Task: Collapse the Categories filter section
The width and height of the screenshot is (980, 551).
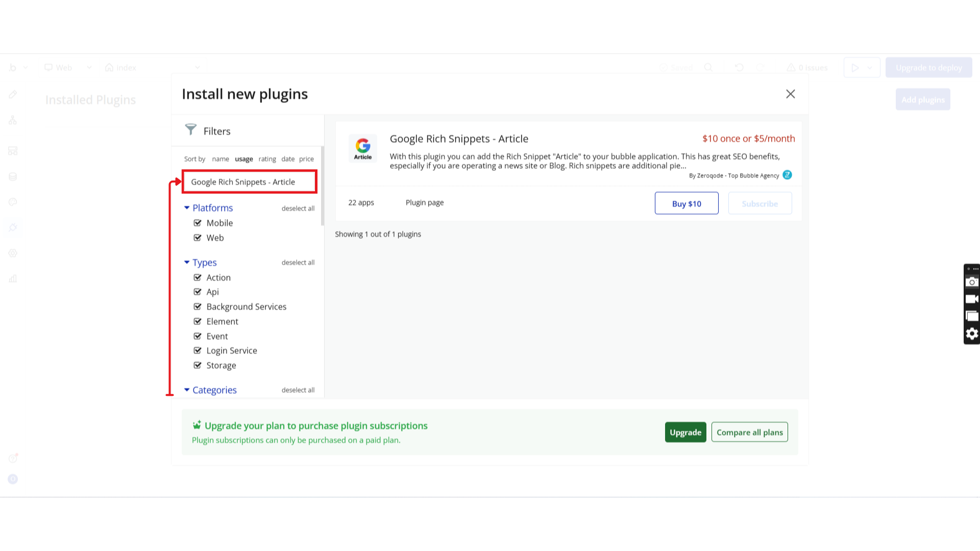Action: [x=187, y=390]
